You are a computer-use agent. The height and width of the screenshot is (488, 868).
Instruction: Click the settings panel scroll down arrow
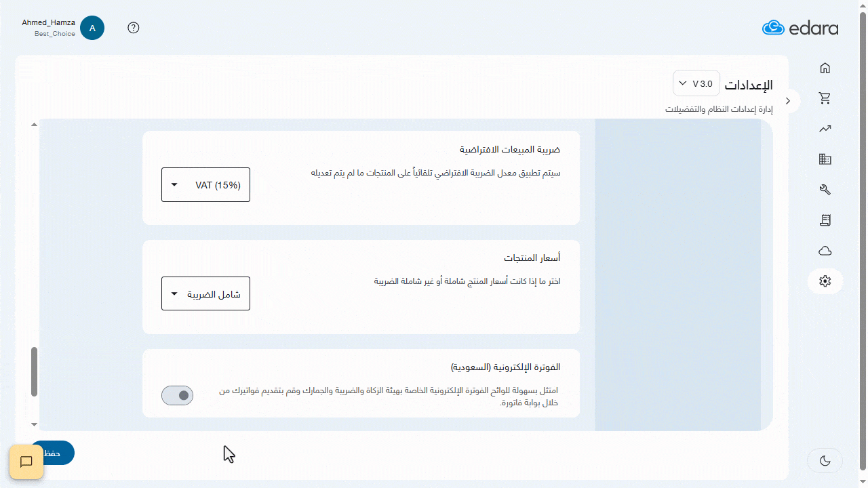point(35,424)
